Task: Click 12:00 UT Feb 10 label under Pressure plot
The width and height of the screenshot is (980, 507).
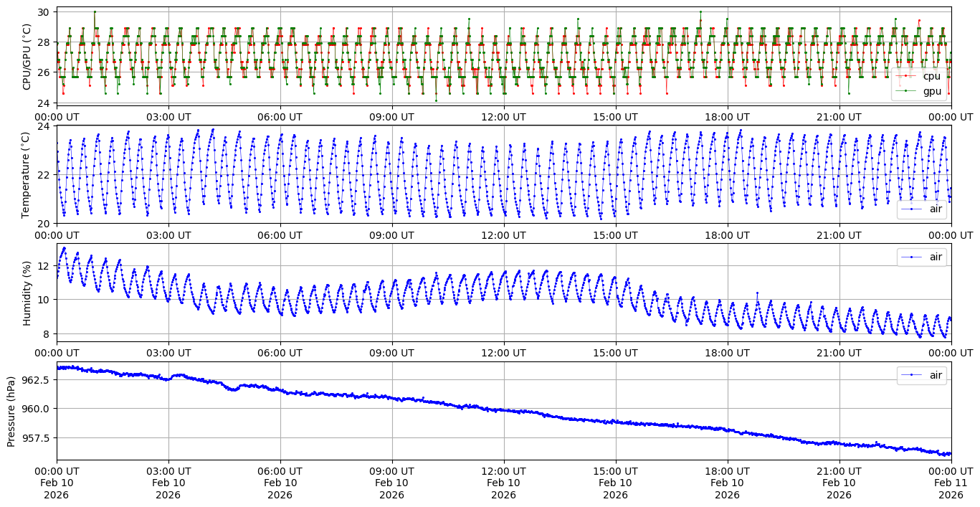Action: [503, 483]
